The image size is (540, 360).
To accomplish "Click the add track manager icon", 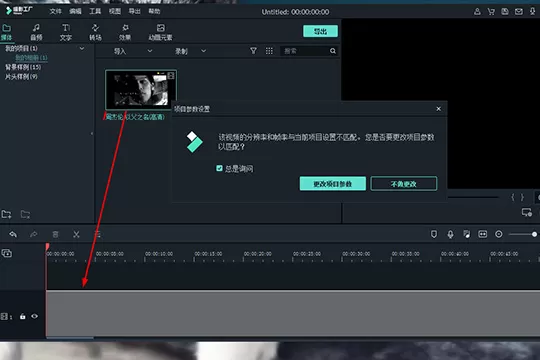I will [x=7, y=254].
